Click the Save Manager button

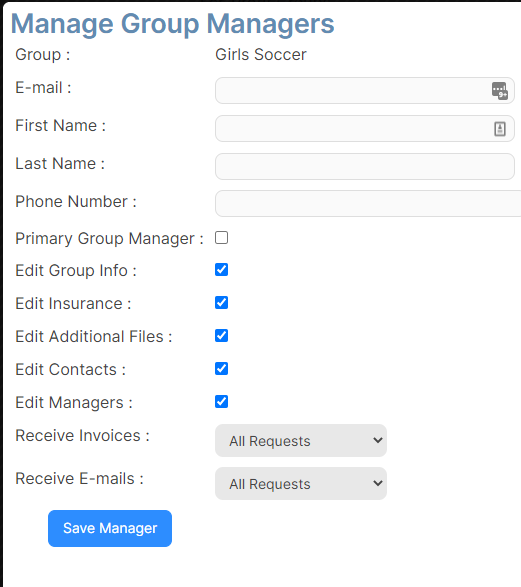[x=110, y=528]
